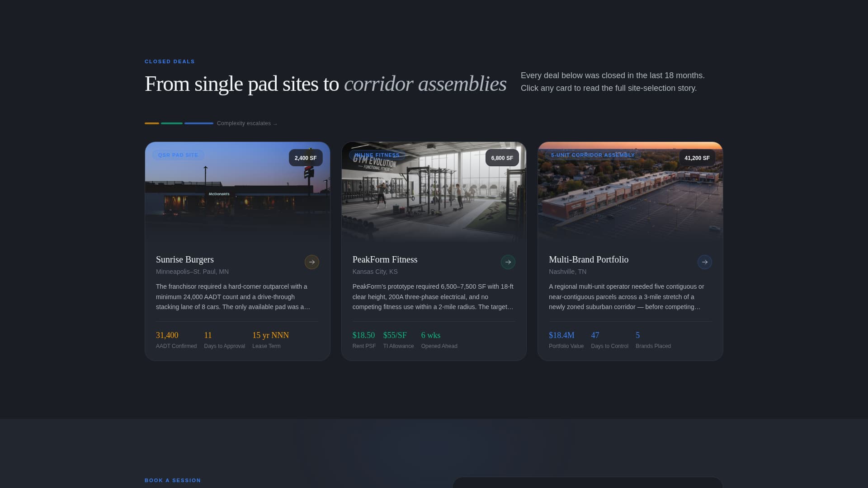Viewport: 868px width, 488px height.
Task: Click the 41,200 SF badge
Action: click(x=697, y=158)
